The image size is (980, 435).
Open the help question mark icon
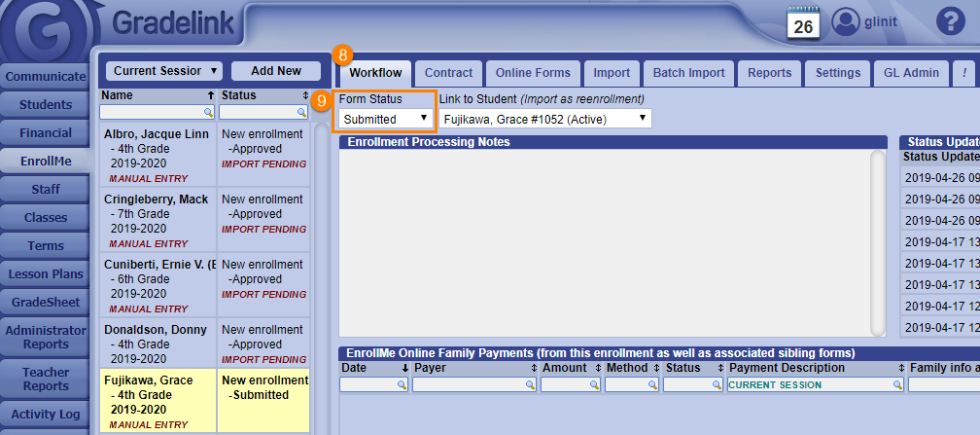pos(948,21)
